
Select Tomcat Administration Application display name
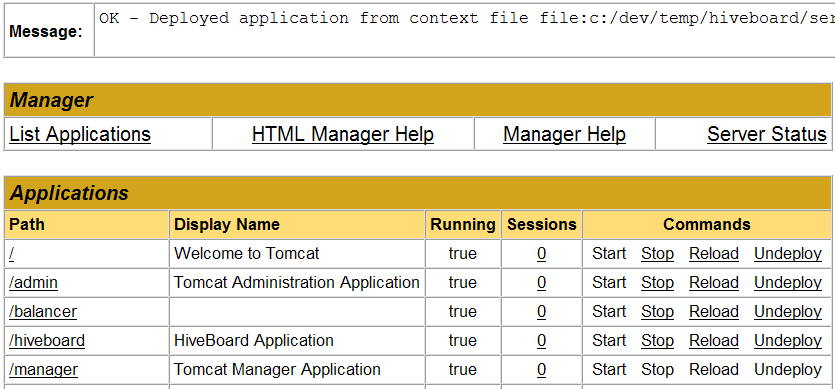[x=297, y=282]
